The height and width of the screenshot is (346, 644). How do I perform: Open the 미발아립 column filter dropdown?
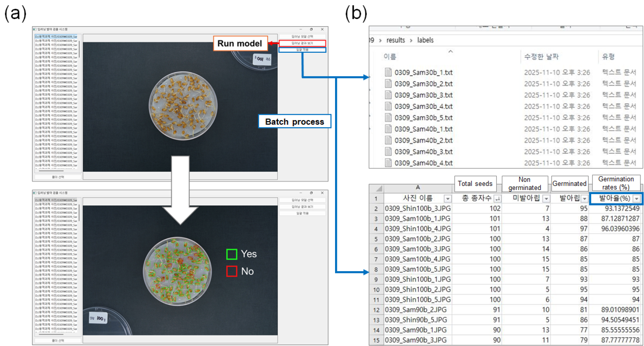click(546, 199)
